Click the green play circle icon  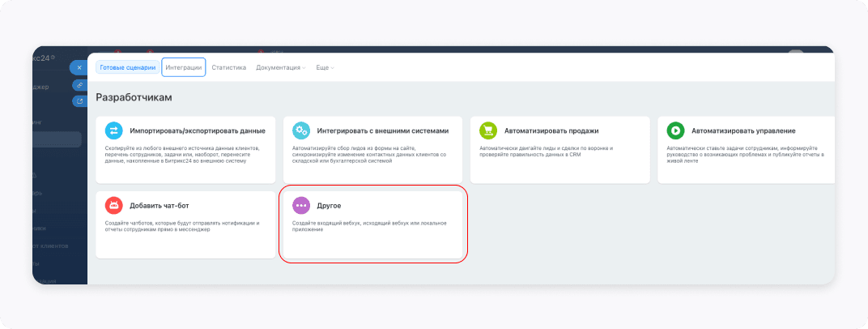pos(675,130)
